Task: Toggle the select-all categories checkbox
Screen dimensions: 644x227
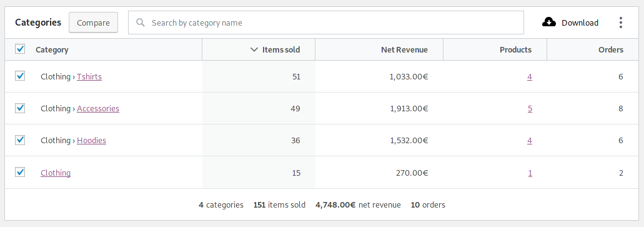Action: coord(20,49)
